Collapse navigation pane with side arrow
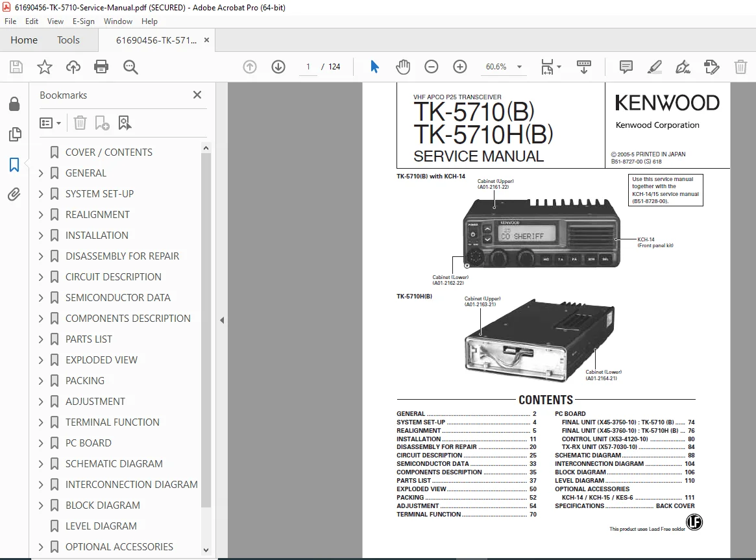This screenshot has width=756, height=560. [x=222, y=320]
